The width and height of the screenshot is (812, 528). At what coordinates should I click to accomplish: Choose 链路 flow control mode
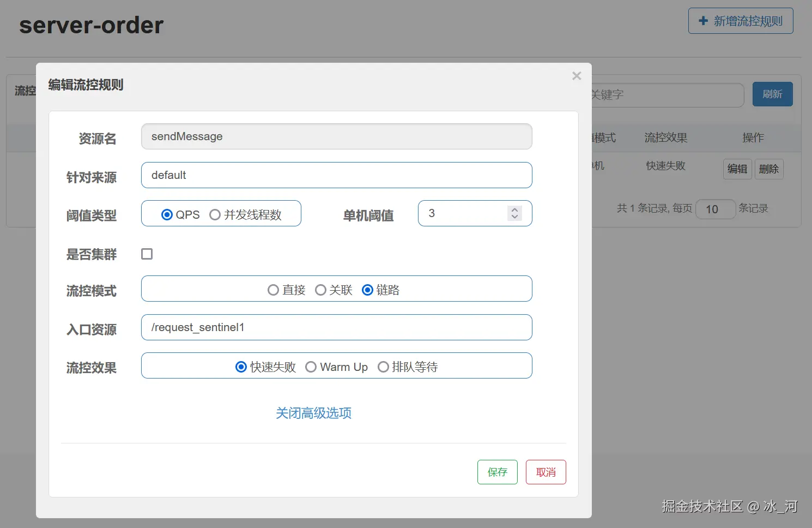click(x=367, y=290)
